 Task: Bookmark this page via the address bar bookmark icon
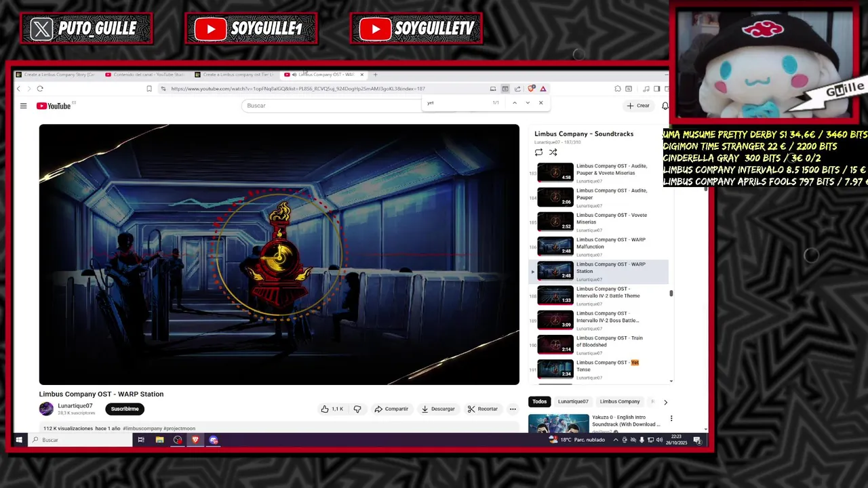(x=149, y=89)
